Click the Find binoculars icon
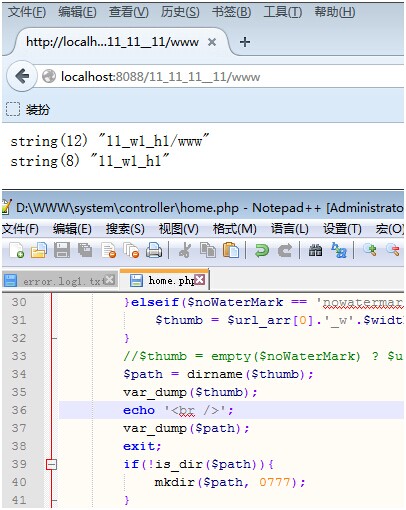This screenshot has height=510, width=406. pos(315,250)
